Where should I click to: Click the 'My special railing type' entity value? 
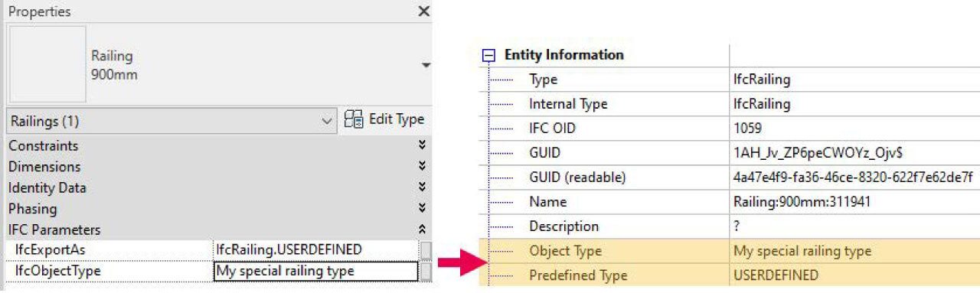802,251
